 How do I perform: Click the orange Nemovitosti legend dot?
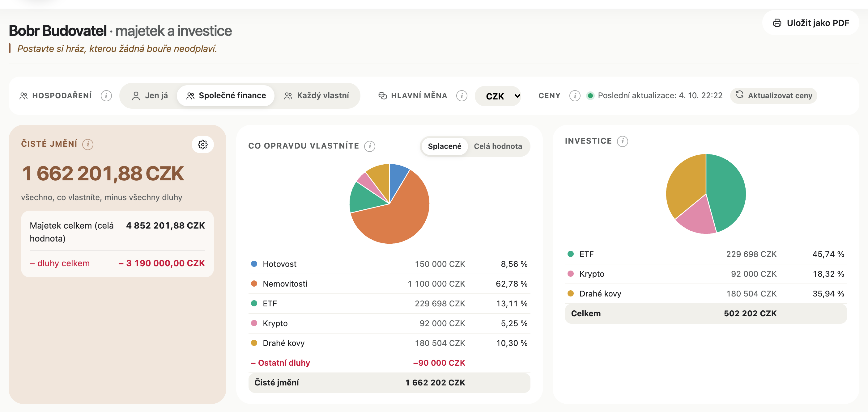click(254, 284)
